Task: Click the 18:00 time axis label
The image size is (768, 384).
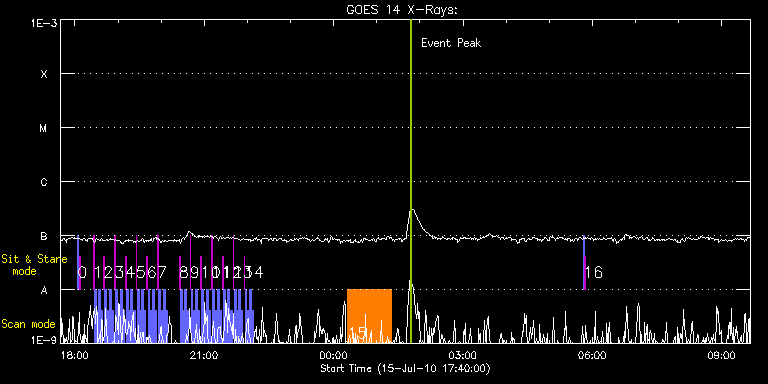Action: point(75,355)
